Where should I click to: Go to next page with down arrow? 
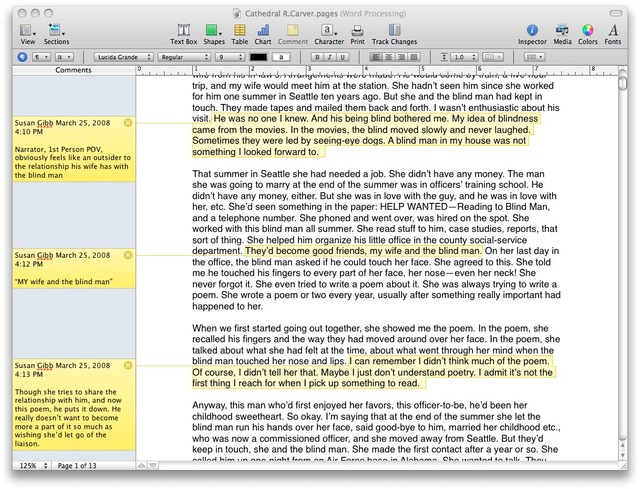point(153,465)
